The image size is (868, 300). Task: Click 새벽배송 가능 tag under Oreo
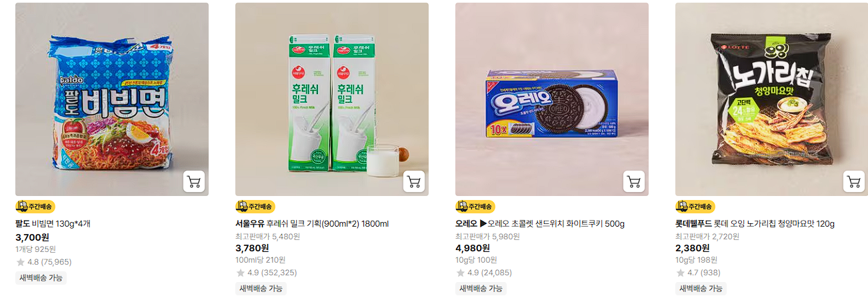(x=481, y=289)
